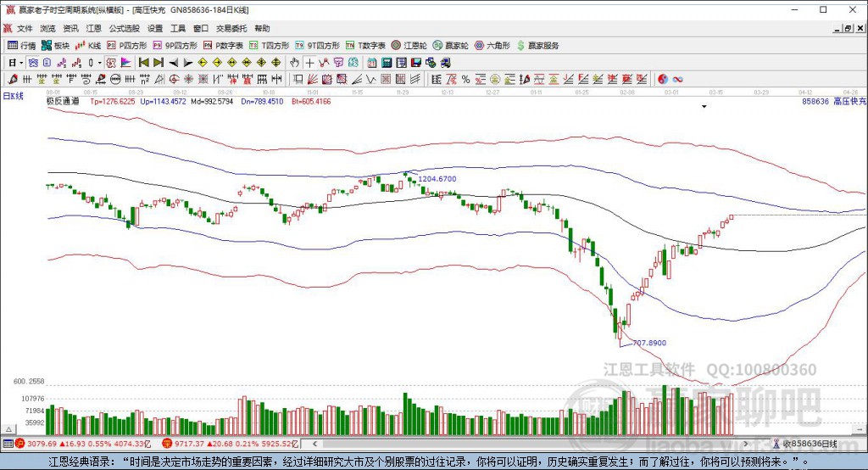Click the truck icon in toolbar
Screen dimensions: 868x470
[446, 63]
